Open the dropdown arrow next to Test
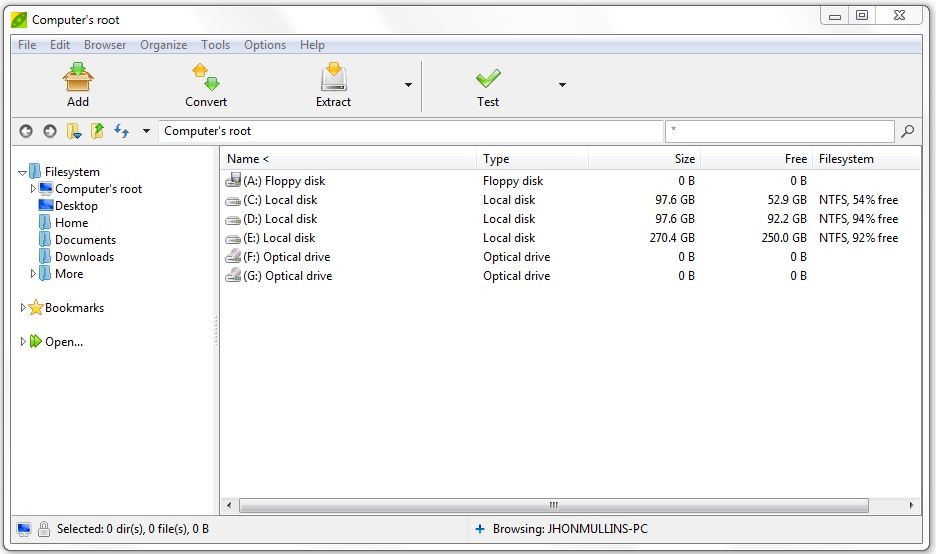Image resolution: width=936 pixels, height=554 pixels. pyautogui.click(x=562, y=85)
